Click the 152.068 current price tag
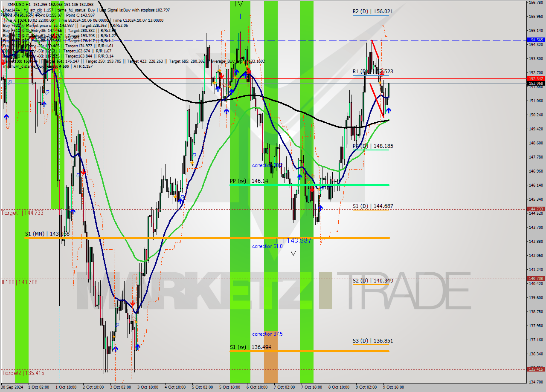Screen dimensions: 546x392 pos(536,83)
